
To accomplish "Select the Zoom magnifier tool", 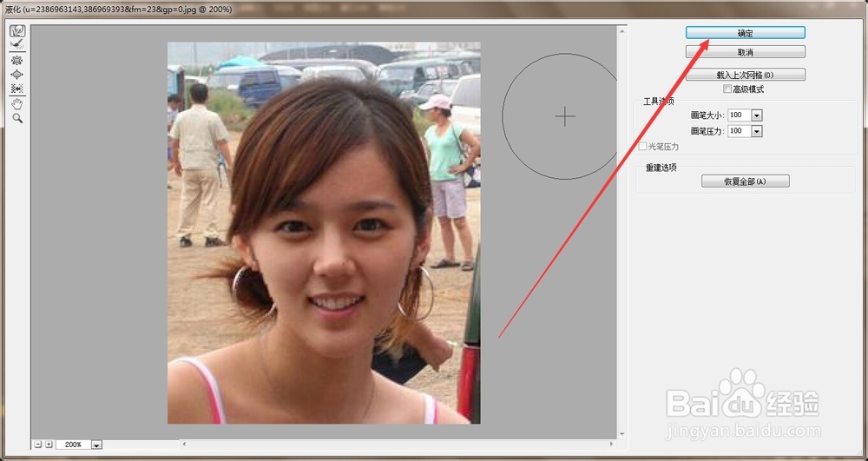I will click(x=17, y=118).
